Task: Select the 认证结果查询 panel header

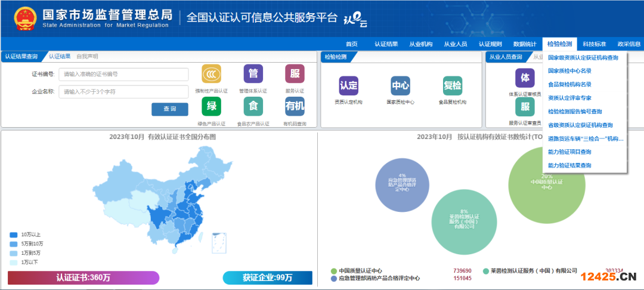Action: tap(21, 57)
